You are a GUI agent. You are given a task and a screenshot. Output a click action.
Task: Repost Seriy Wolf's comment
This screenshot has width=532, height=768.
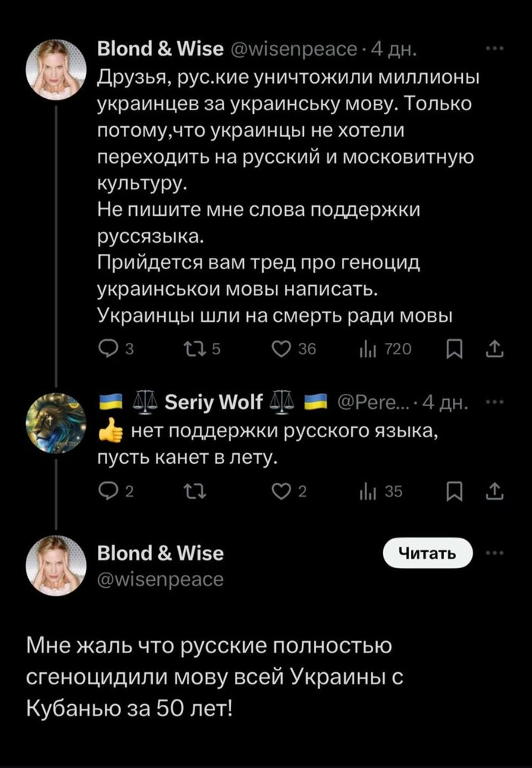point(195,492)
